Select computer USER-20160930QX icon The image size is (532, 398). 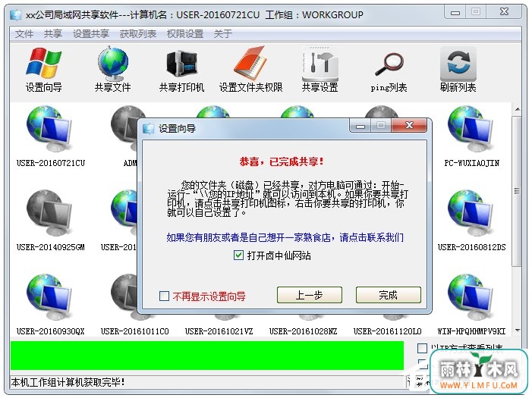click(50, 297)
